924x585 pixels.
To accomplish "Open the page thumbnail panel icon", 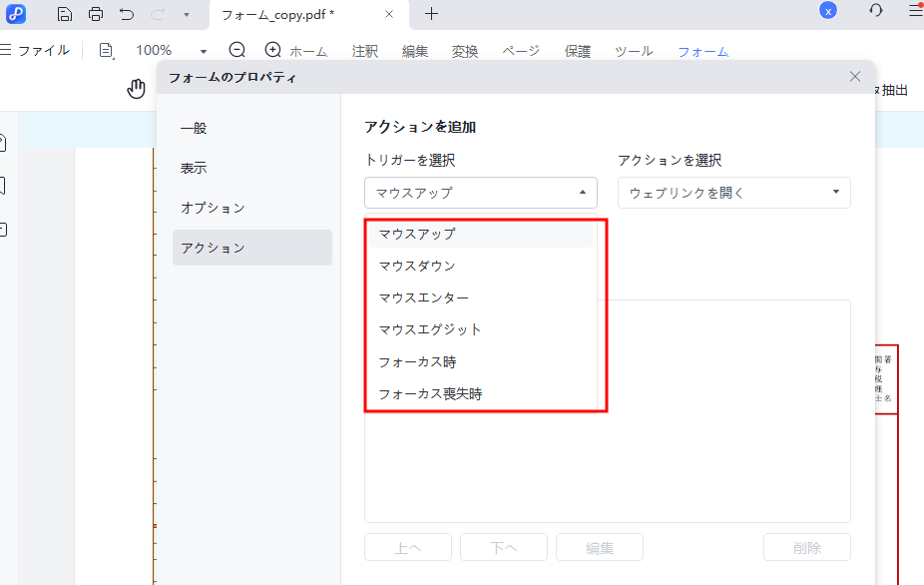I will [x=4, y=142].
